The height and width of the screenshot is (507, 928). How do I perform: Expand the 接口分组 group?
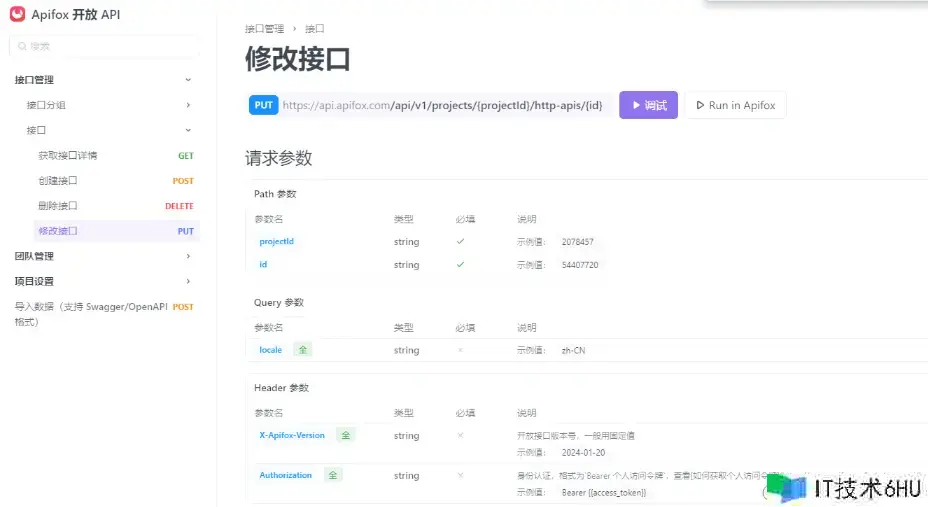188,105
